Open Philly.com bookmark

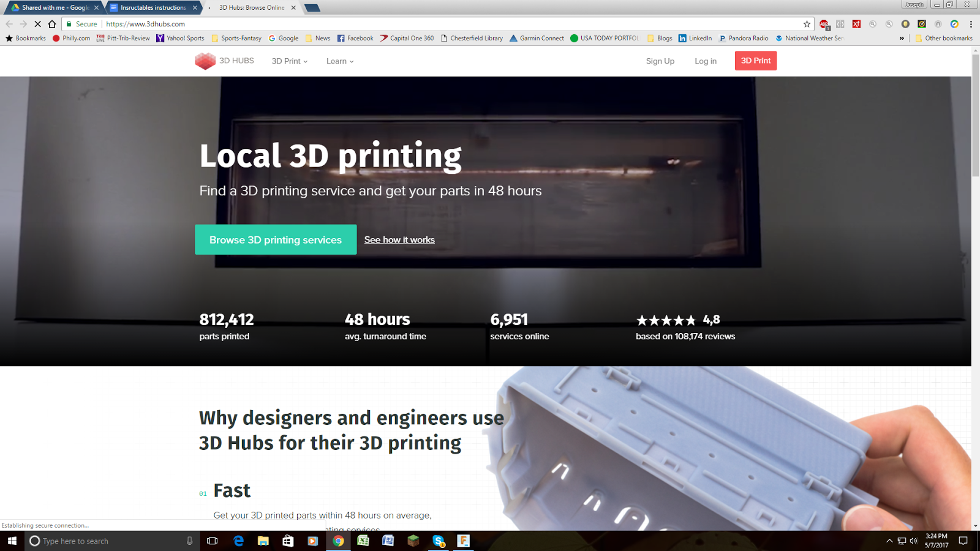72,38
